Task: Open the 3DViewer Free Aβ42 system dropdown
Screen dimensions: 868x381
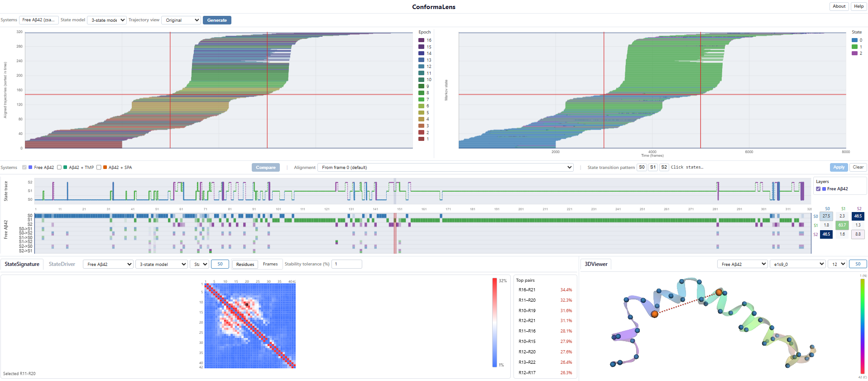Action: [x=743, y=264]
